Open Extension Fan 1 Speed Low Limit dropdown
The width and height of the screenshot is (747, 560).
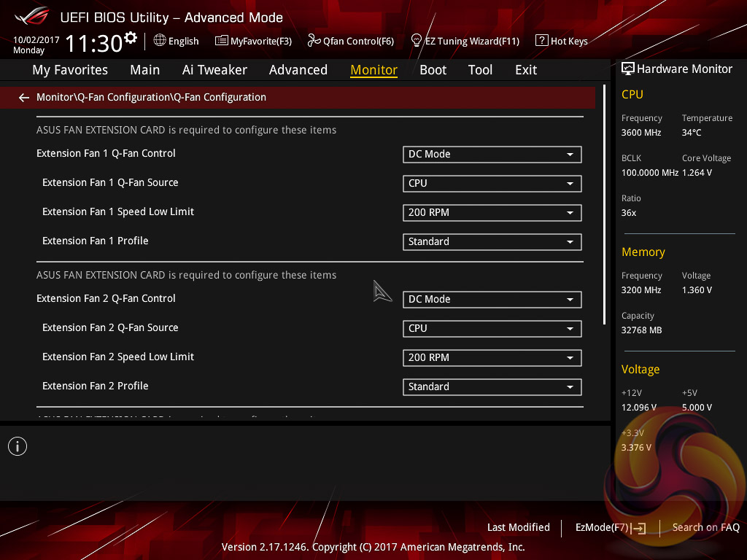[492, 212]
